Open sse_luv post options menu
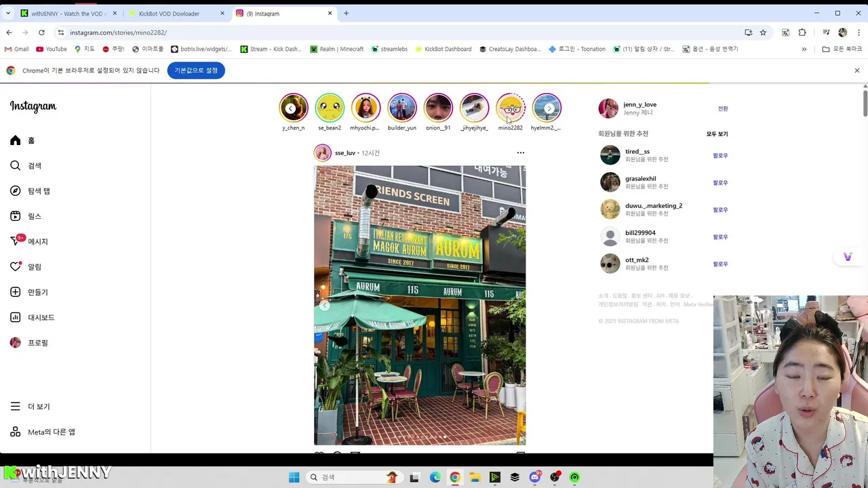Image resolution: width=868 pixels, height=488 pixels. (521, 152)
